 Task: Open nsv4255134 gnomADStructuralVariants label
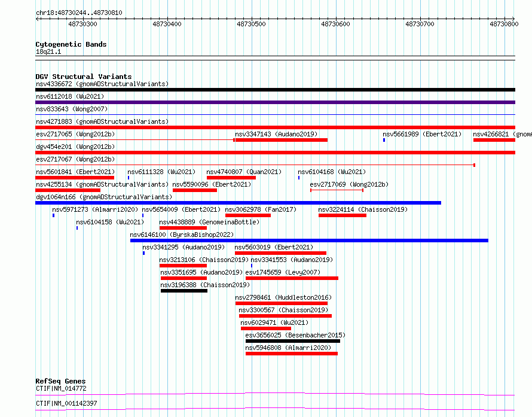coord(102,184)
